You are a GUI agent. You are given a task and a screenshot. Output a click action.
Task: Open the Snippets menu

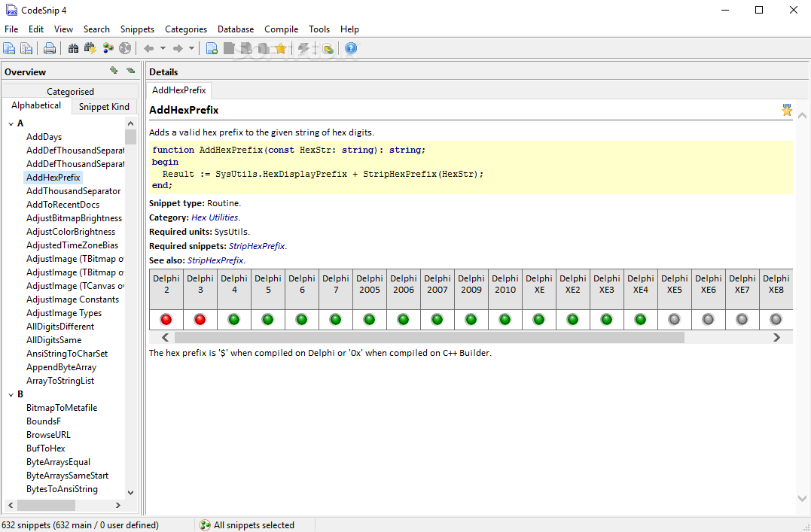click(138, 29)
